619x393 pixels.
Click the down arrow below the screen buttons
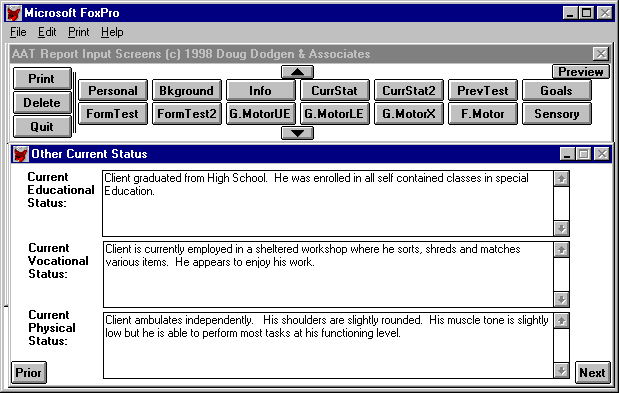tap(297, 133)
